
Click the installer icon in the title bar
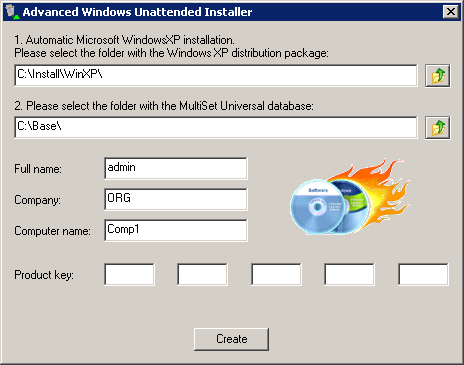[12, 12]
